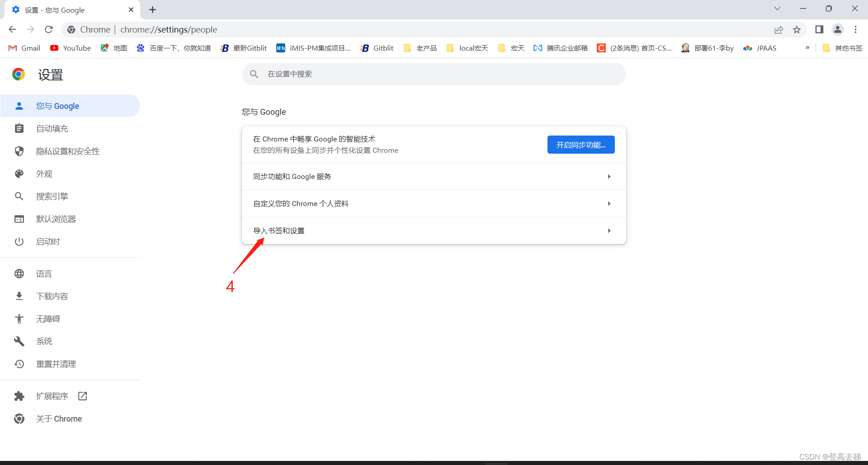The width and height of the screenshot is (868, 465).
Task: Open the Gmail bookmark
Action: point(24,48)
